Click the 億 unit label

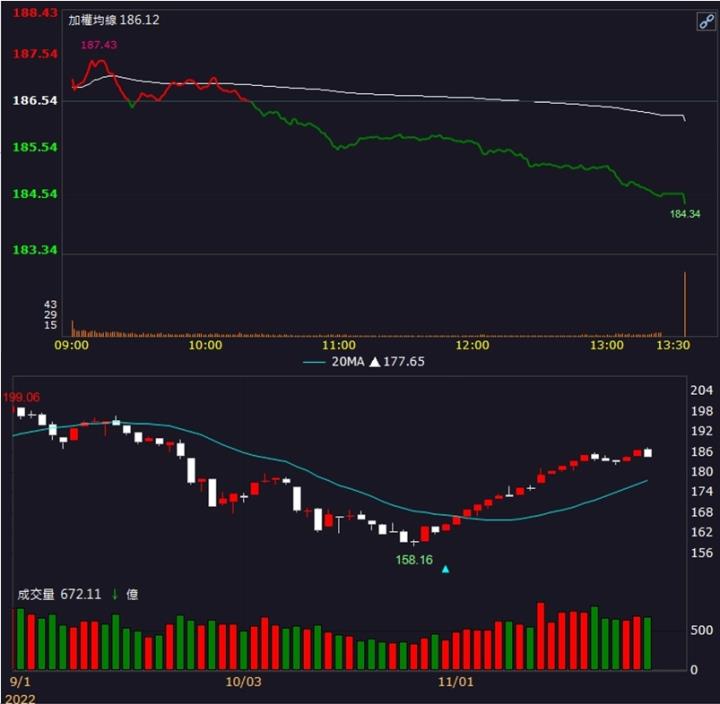pyautogui.click(x=132, y=595)
